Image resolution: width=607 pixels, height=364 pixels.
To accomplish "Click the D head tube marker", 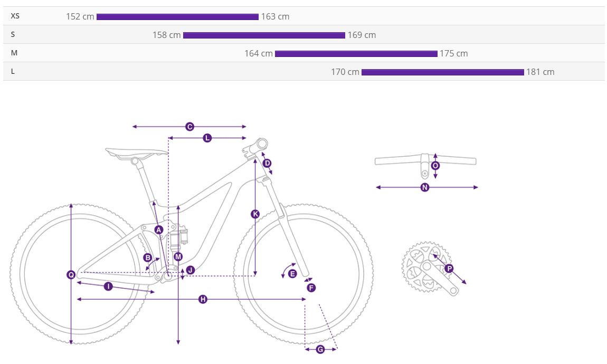I will (267, 163).
